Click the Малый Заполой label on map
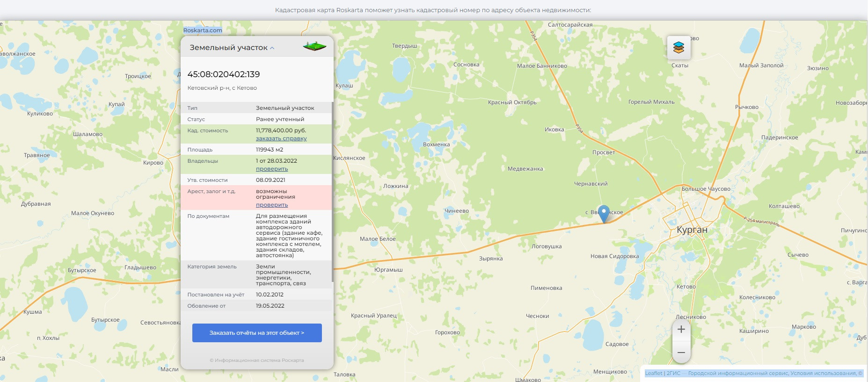 (x=761, y=65)
